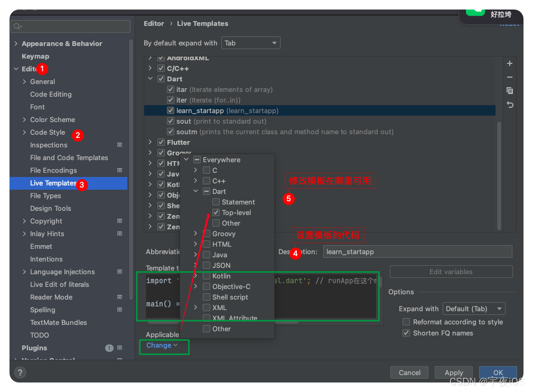
Task: Check the Kotlin context checkbox
Action: click(x=207, y=276)
